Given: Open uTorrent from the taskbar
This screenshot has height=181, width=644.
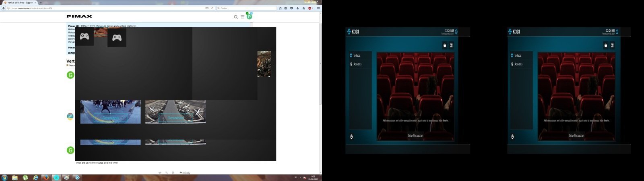Looking at the screenshot, I should pos(25,178).
